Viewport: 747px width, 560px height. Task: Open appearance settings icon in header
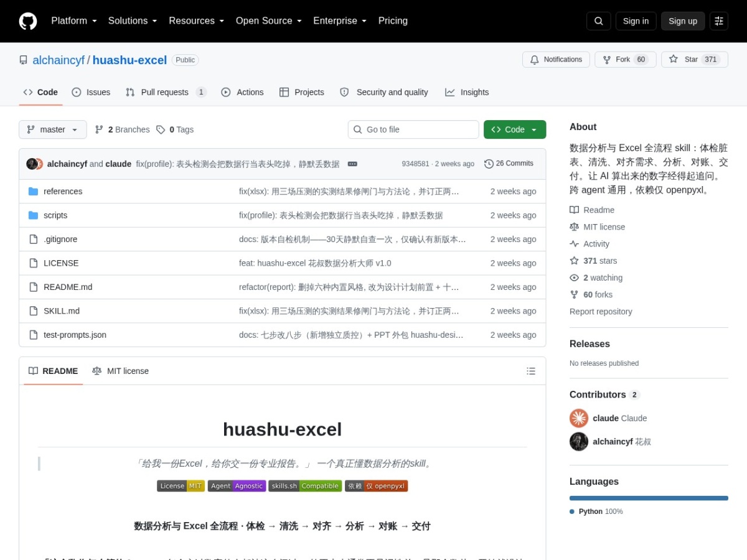click(719, 21)
